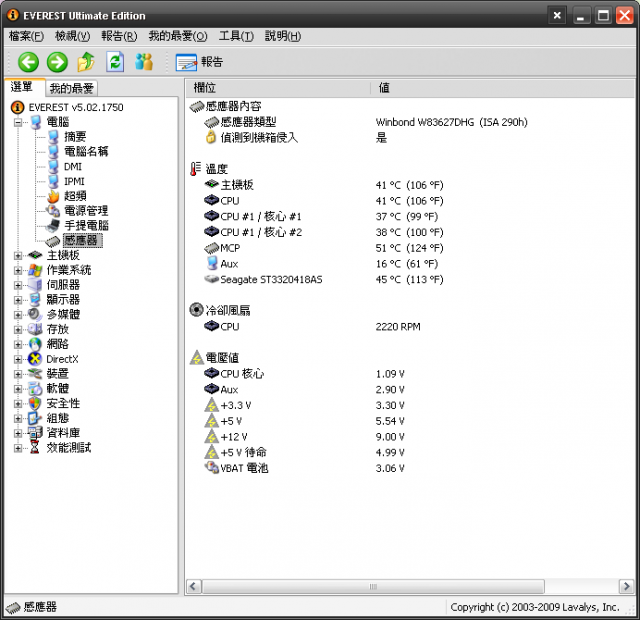The height and width of the screenshot is (620, 640).
Task: Click the 資料庫 database icon
Action: [x=35, y=433]
